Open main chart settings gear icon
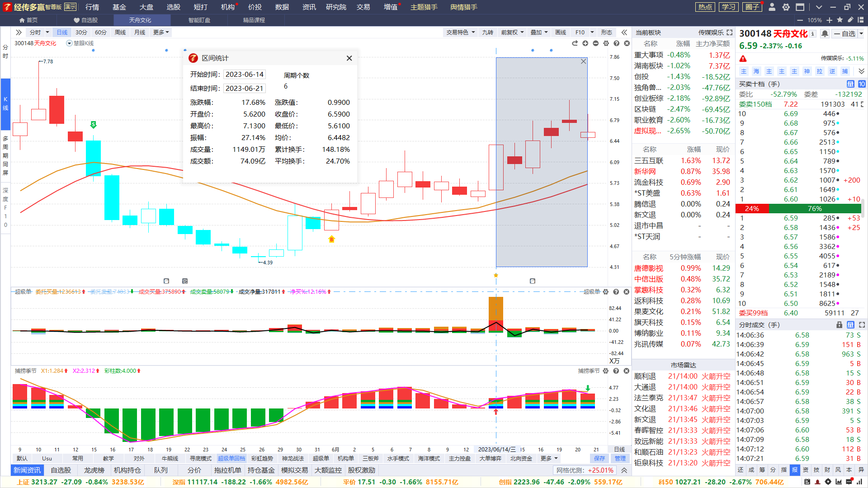 [x=606, y=43]
